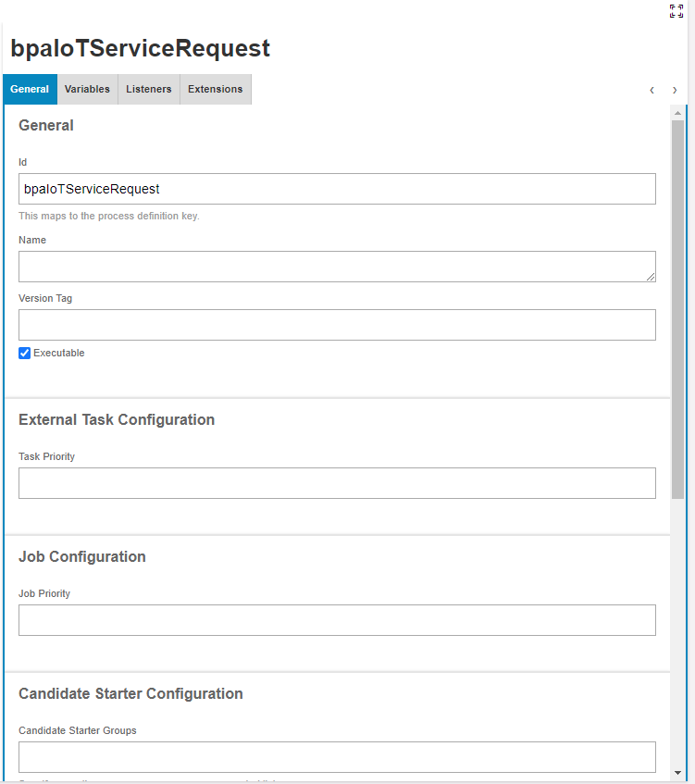
Task: Select the Job Priority field
Action: tap(337, 620)
